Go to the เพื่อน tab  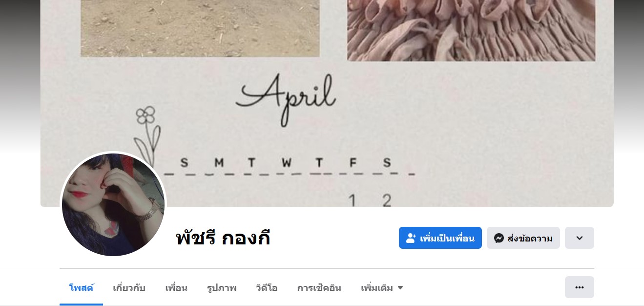point(176,288)
